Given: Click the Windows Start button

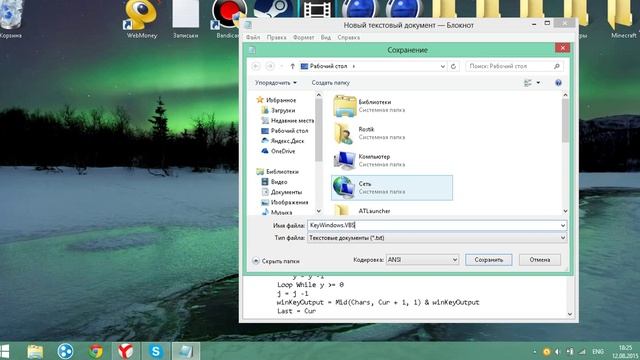Looking at the screenshot, I should point(5,351).
